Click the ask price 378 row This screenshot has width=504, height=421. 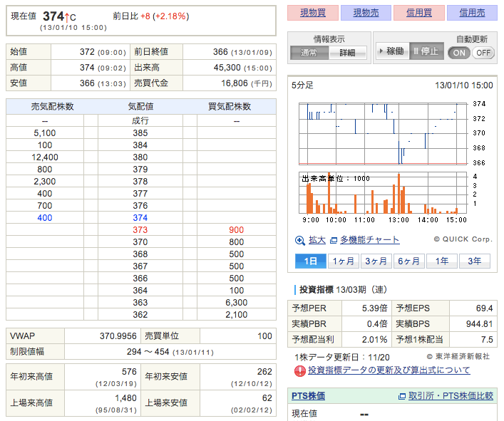(140, 182)
